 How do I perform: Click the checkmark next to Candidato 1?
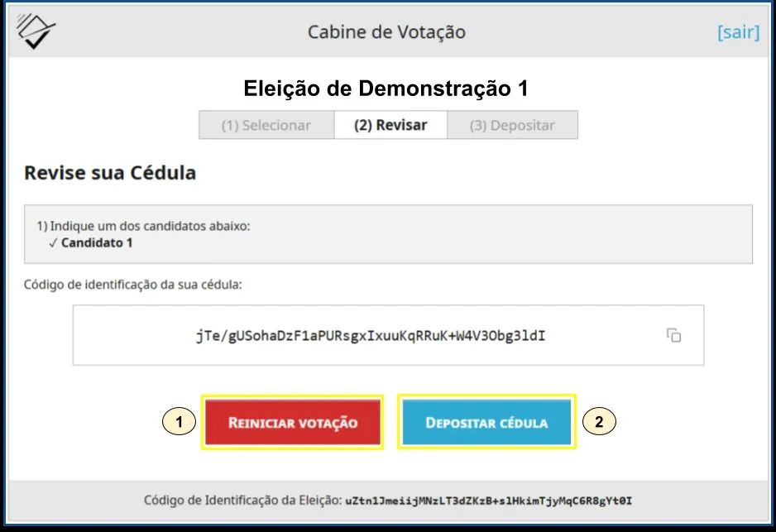(x=53, y=244)
